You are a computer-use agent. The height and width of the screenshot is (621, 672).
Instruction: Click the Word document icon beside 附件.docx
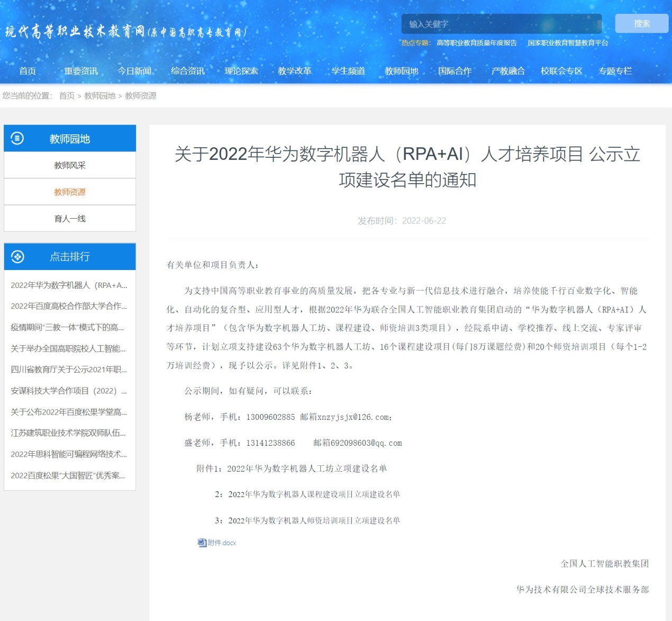click(202, 543)
